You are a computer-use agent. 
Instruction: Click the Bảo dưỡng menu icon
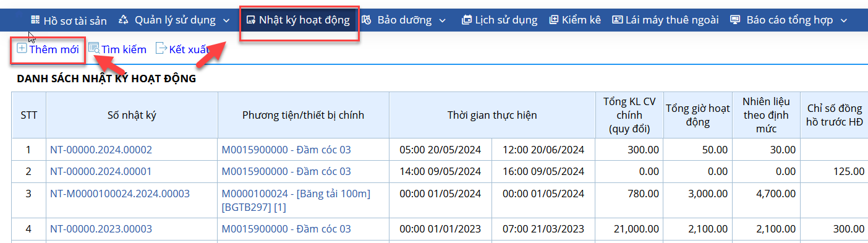click(x=367, y=20)
